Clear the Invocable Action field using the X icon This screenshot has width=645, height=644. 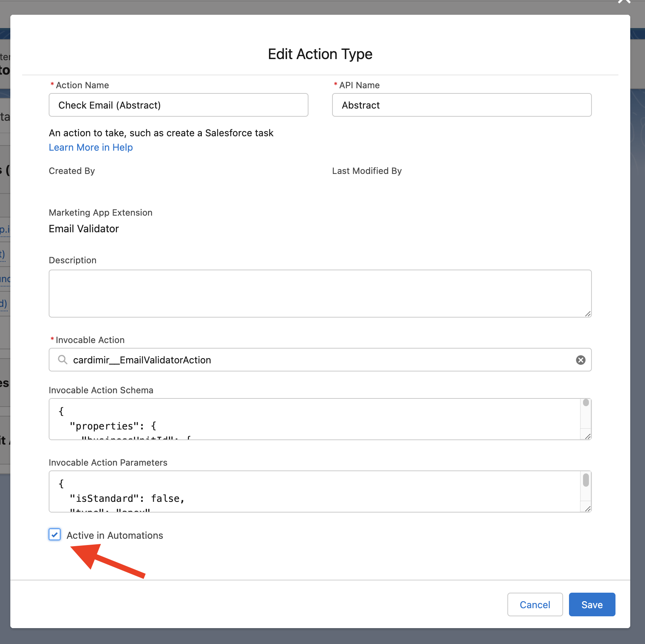point(581,360)
